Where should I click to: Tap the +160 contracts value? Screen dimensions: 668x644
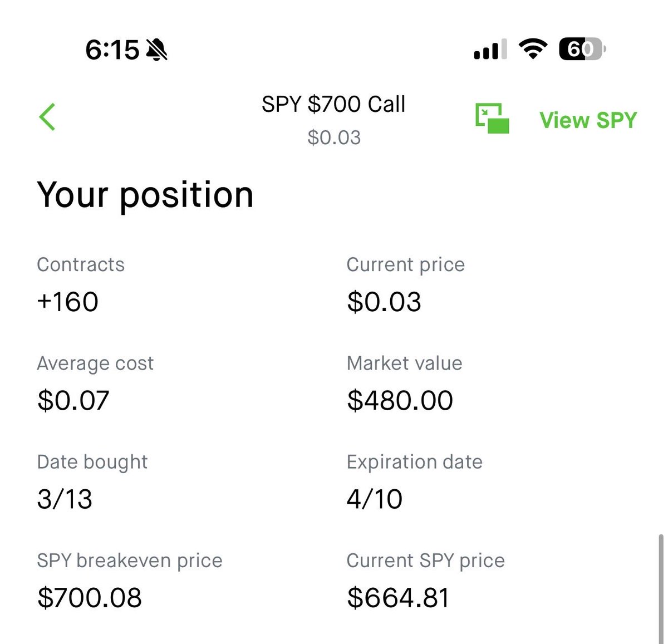coord(68,302)
